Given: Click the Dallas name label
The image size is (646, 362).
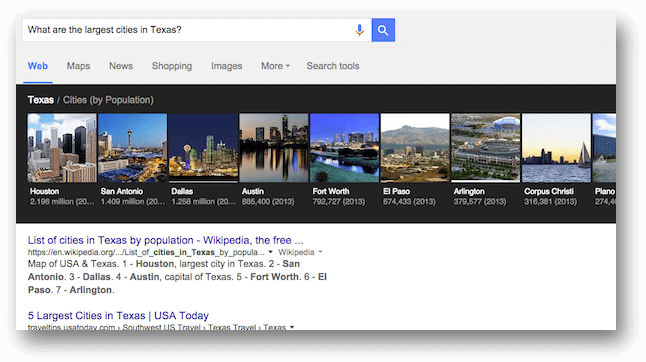Looking at the screenshot, I should tap(182, 192).
